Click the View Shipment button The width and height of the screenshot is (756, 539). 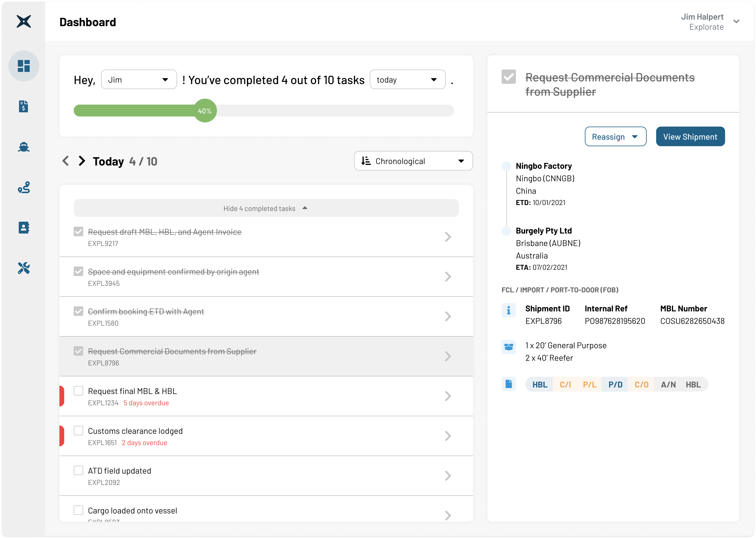point(690,136)
